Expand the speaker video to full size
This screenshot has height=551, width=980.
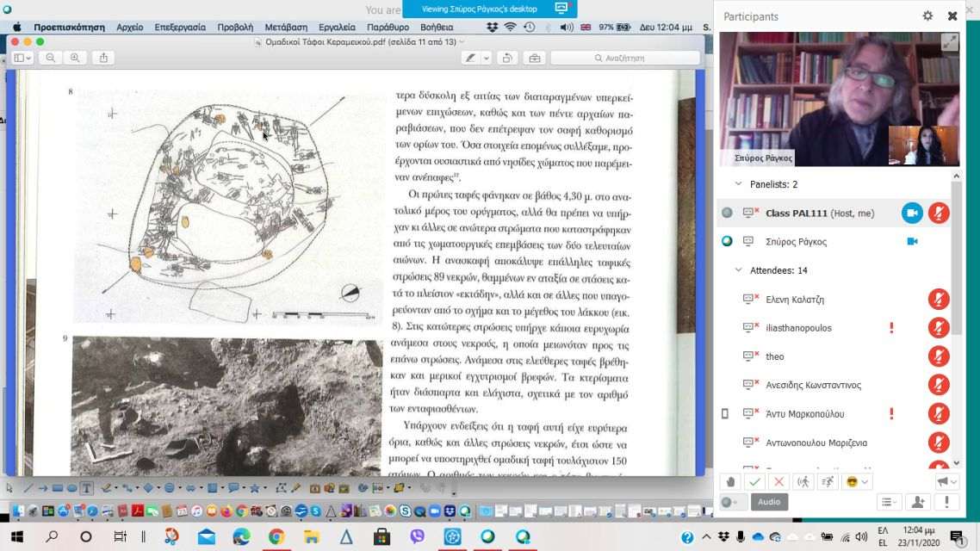tap(949, 42)
